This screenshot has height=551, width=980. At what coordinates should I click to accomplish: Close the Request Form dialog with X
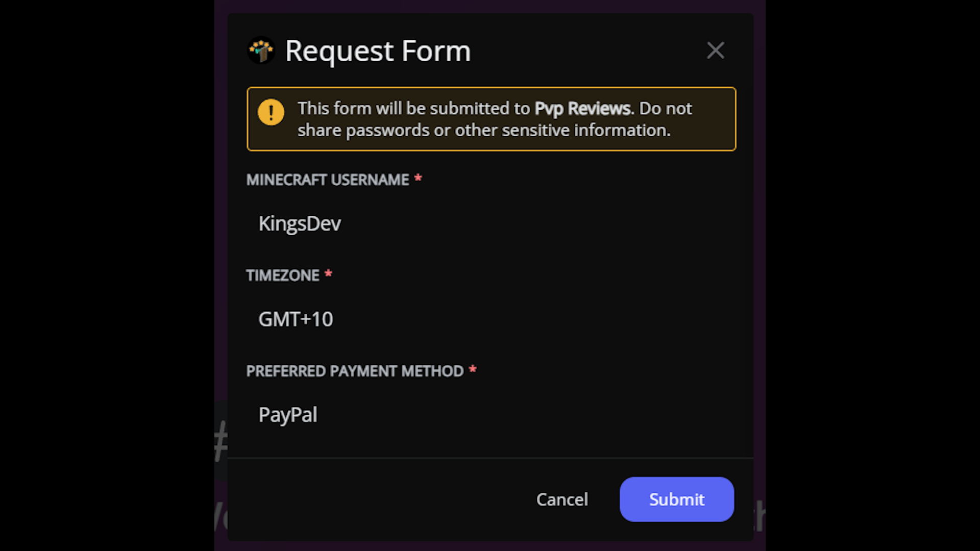coord(715,51)
